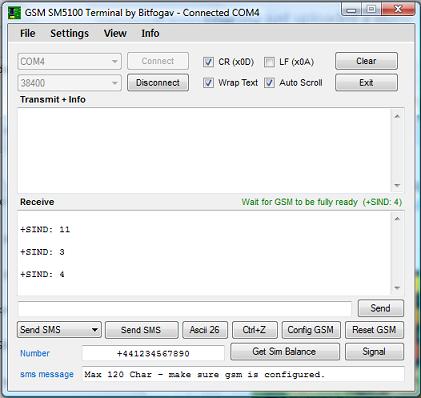Click the Disconnect button
This screenshot has height=398, width=421.
coord(158,83)
